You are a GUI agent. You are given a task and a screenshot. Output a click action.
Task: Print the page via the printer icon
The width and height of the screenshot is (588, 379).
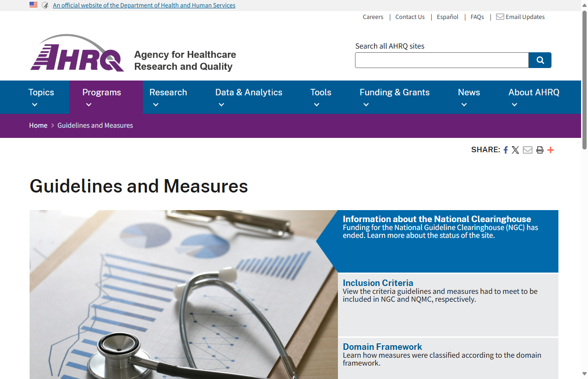coord(539,149)
